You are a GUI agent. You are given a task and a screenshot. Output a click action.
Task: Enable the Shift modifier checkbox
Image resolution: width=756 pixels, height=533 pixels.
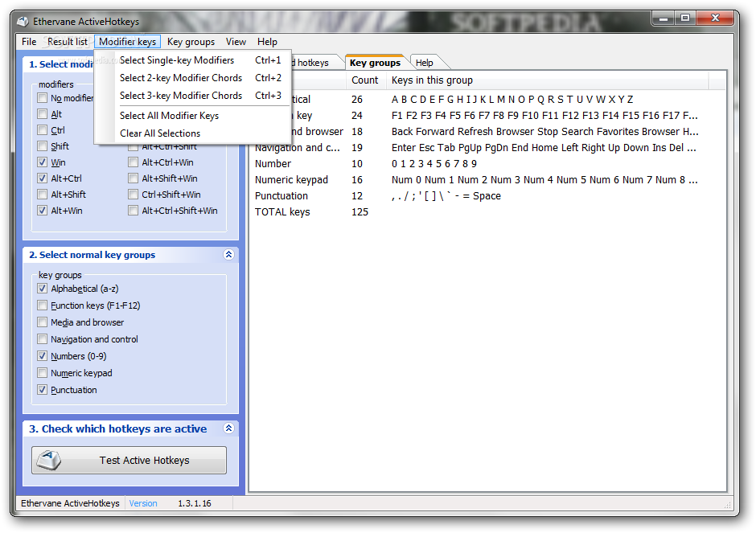(x=43, y=146)
